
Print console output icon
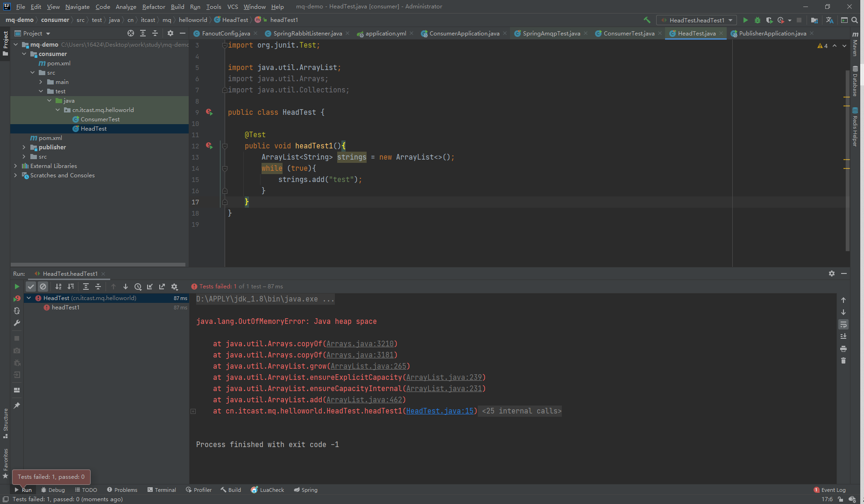(x=843, y=349)
